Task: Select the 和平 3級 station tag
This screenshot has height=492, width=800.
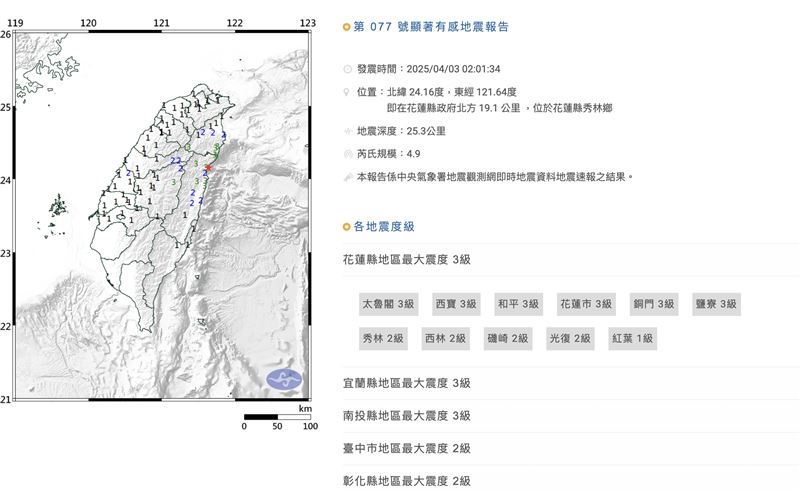Action: click(518, 304)
